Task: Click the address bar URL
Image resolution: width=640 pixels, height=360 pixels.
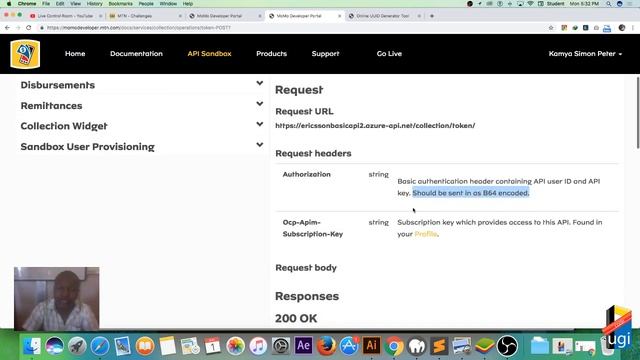Action: click(139, 28)
